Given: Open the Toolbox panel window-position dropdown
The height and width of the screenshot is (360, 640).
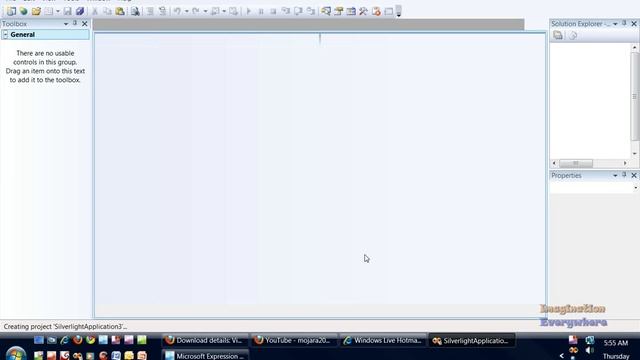Looking at the screenshot, I should pos(66,24).
